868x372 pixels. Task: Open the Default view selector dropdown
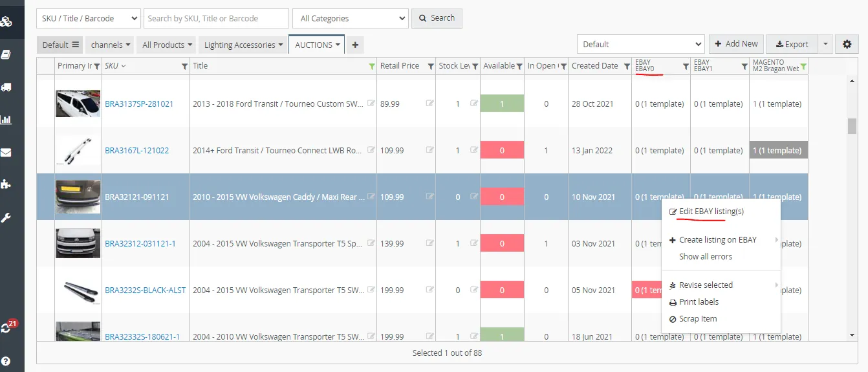(x=640, y=44)
